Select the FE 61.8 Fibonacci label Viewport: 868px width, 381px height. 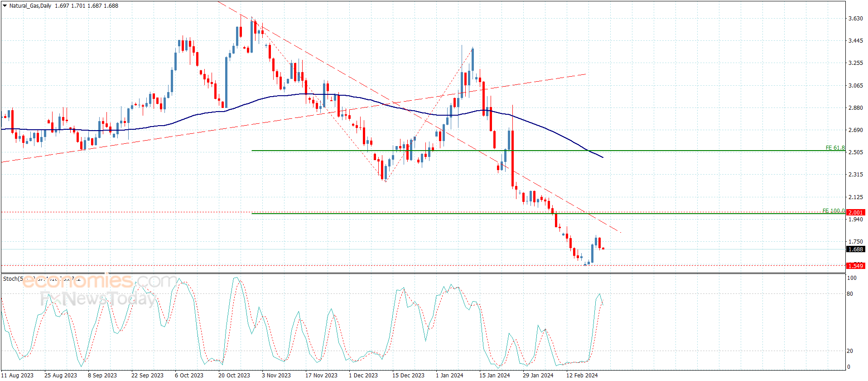tap(834, 148)
